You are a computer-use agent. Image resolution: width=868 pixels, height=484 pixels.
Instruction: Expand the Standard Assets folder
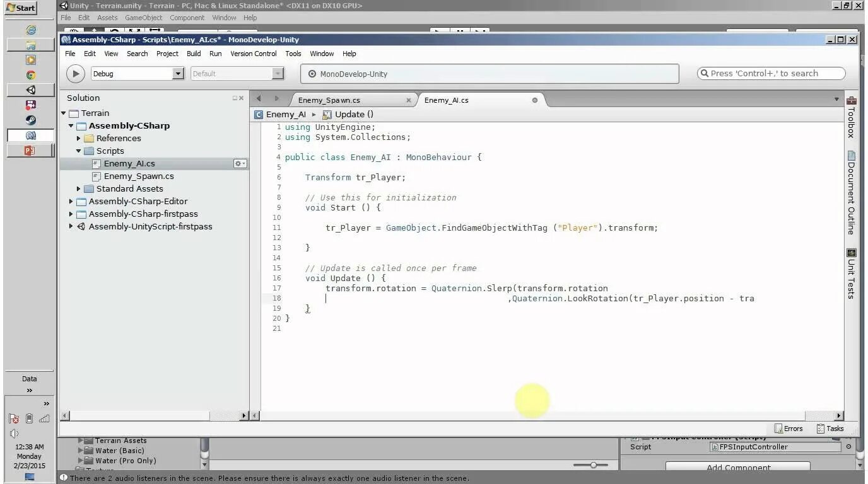[79, 189]
